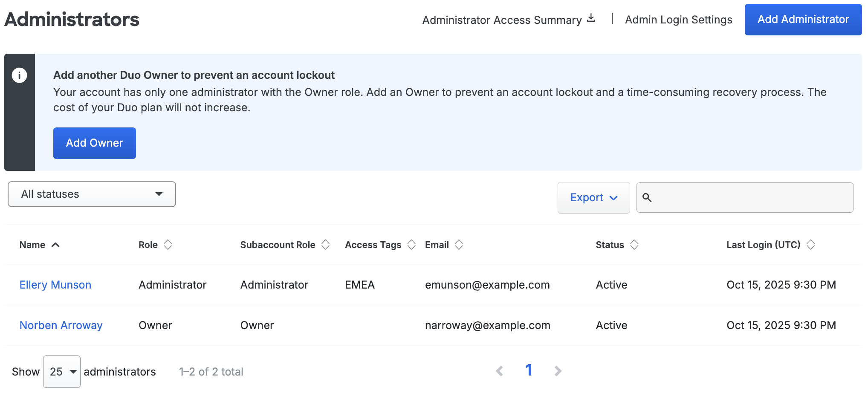The height and width of the screenshot is (393, 868).
Task: Sort the table by Role
Action: click(168, 245)
